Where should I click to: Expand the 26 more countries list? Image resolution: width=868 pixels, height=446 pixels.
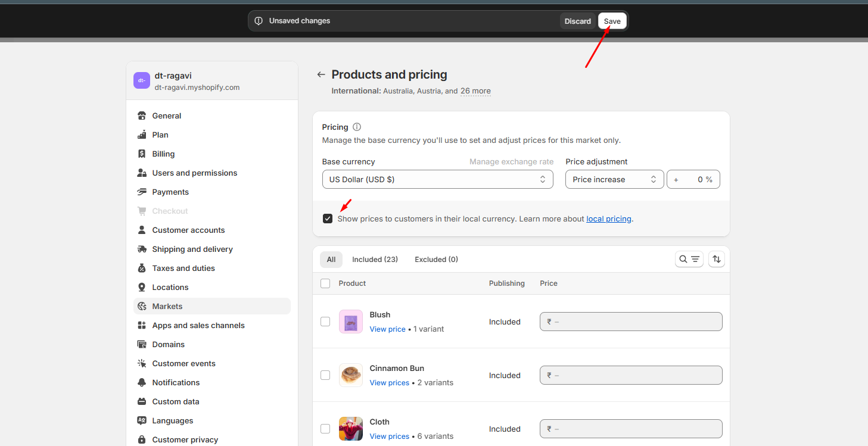475,91
